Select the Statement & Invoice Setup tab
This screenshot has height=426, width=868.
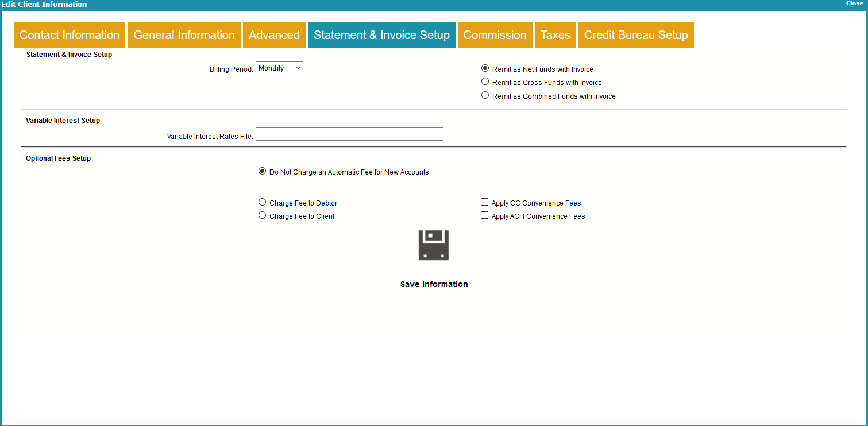click(381, 35)
